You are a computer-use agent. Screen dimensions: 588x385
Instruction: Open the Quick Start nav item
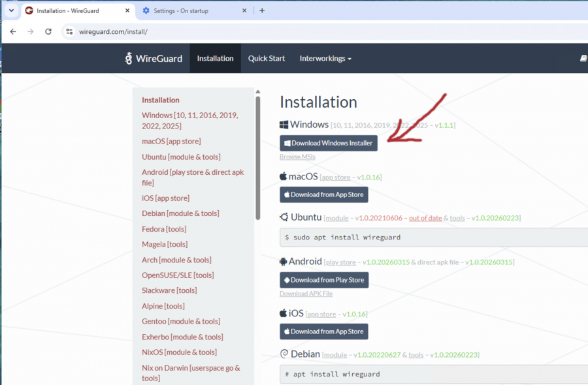[267, 59]
